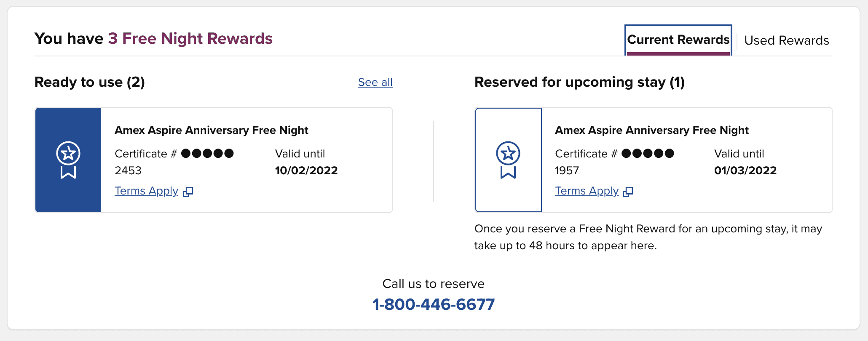Click the blue ribbon badge icon on reserved reward
This screenshot has width=868, height=341.
tap(508, 160)
